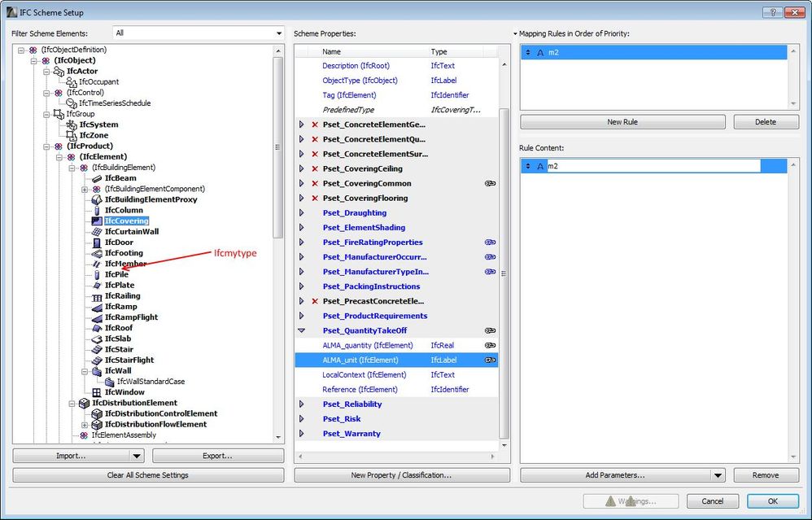Click reorder handle on m2 rule content
The width and height of the screenshot is (812, 520).
(x=528, y=166)
